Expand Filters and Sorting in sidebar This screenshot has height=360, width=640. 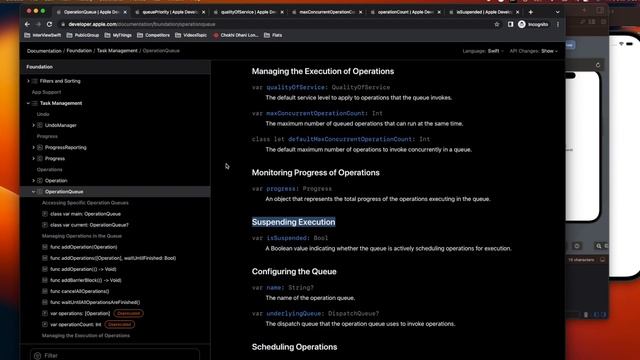click(29, 81)
